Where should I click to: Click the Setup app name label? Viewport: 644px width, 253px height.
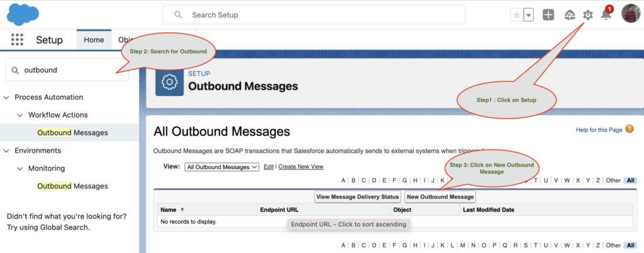[49, 40]
